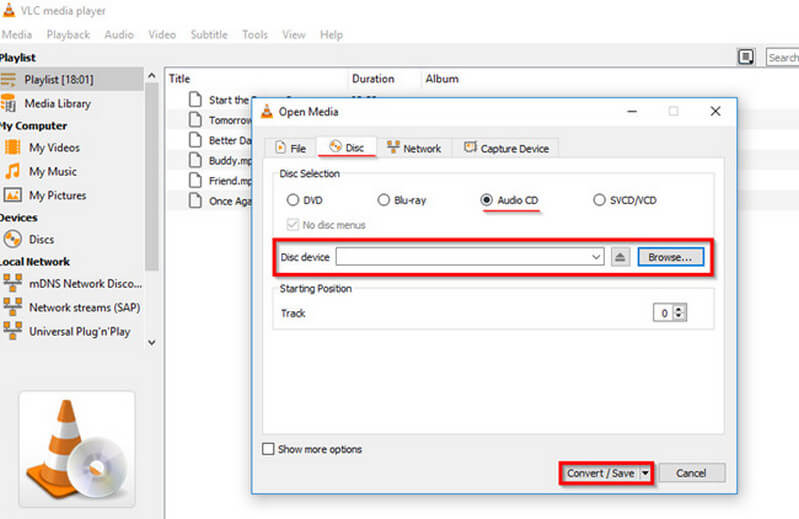Click the playlist Search field
Screen dimensions: 799x519
pyautogui.click(x=782, y=57)
